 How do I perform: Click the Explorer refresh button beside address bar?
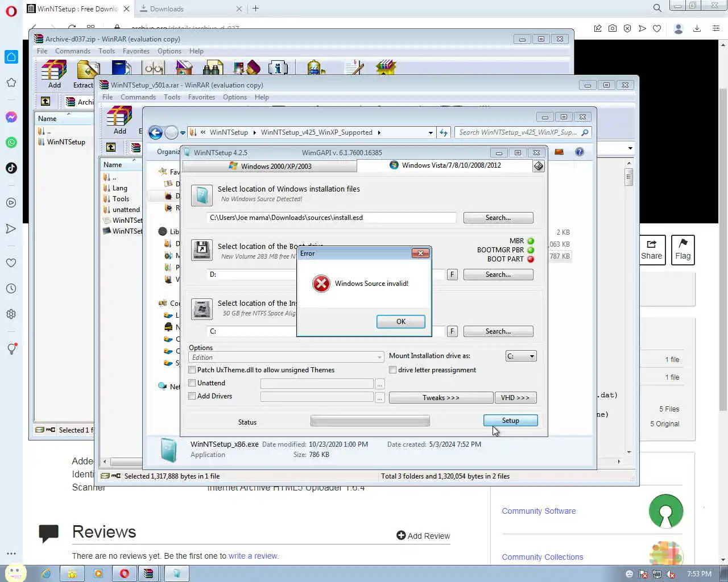point(444,132)
